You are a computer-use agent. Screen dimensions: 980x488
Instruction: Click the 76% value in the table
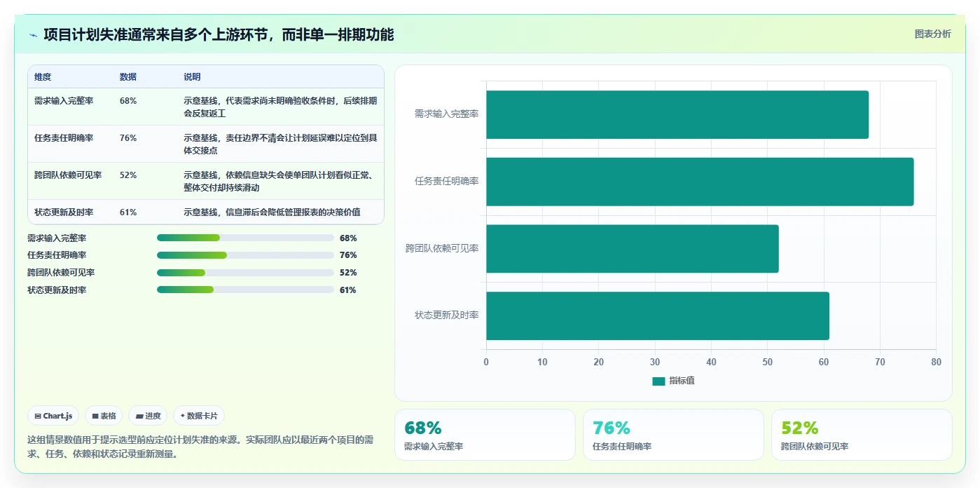click(x=128, y=138)
